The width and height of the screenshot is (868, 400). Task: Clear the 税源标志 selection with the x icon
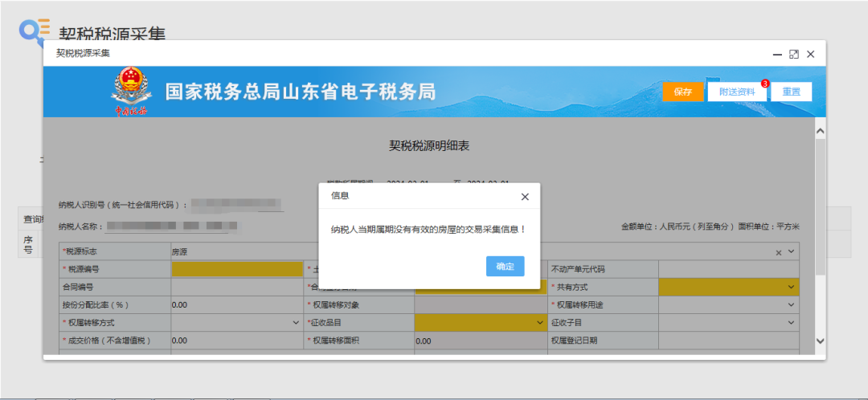[x=778, y=252]
